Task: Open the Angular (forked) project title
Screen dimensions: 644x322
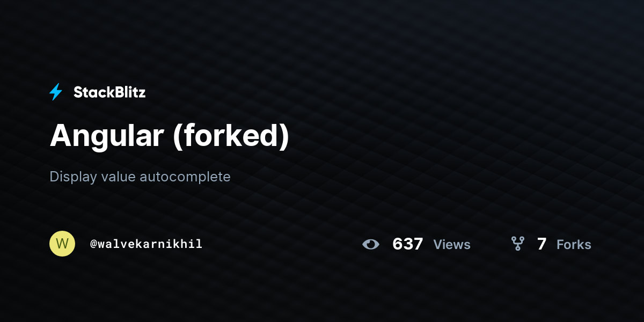Action: 170,136
